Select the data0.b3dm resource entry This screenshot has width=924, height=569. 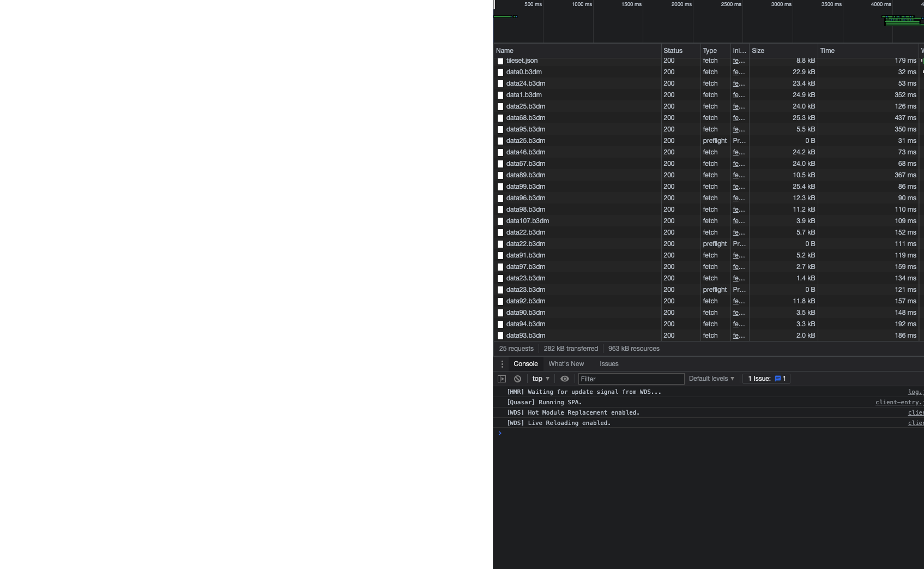coord(524,71)
